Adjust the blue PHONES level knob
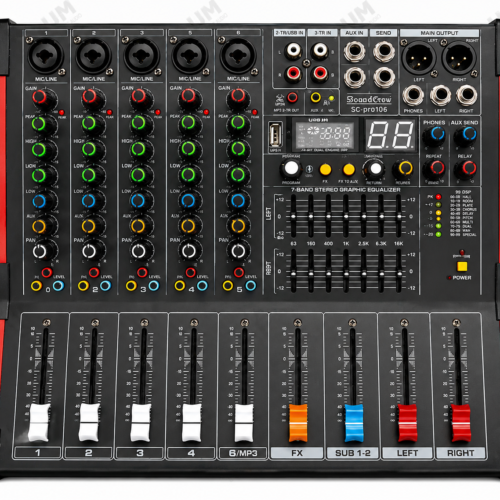Viewport: 500px width, 500px height. (435, 136)
